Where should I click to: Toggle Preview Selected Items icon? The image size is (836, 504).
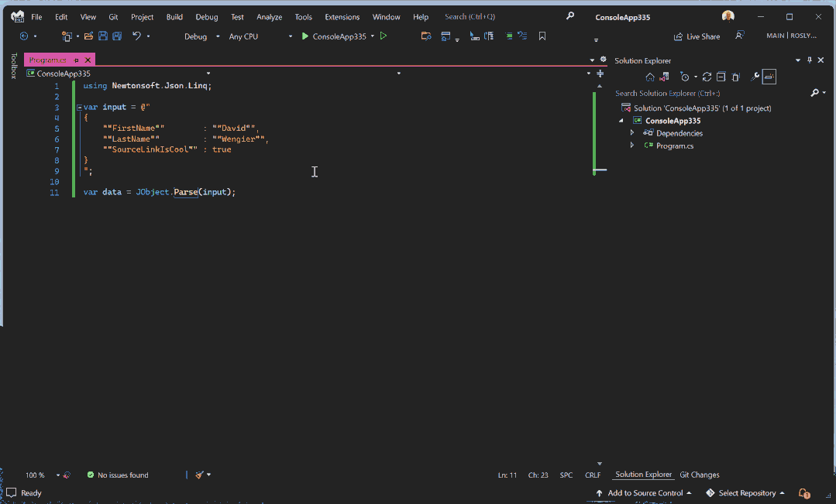[769, 77]
